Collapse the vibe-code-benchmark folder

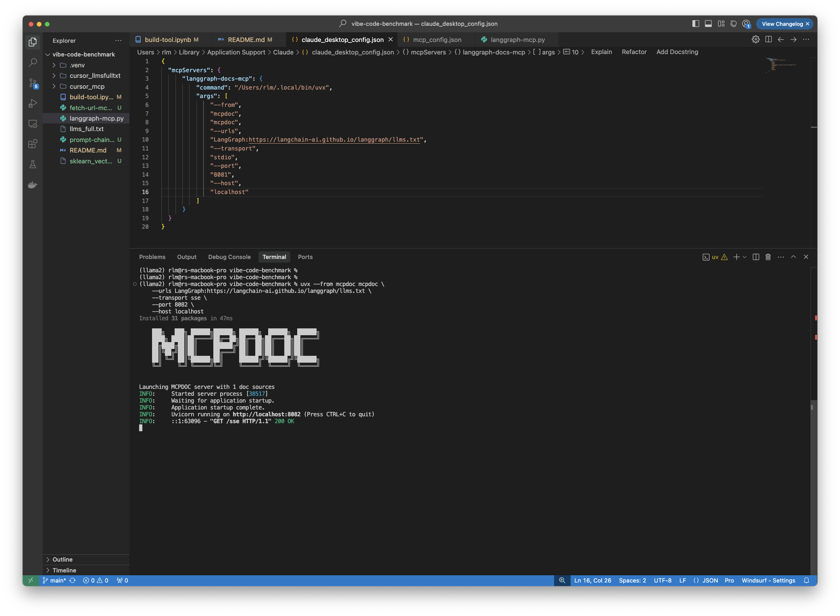tap(48, 54)
